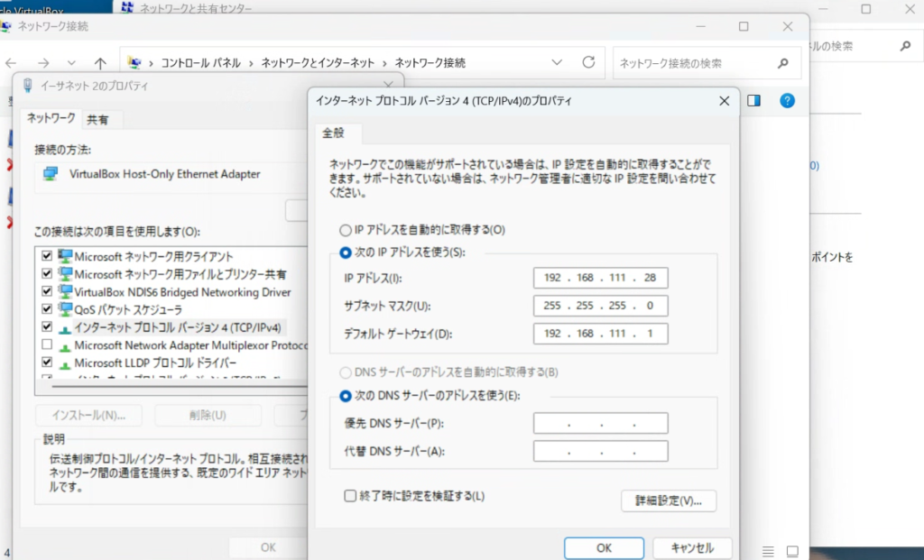Image resolution: width=924 pixels, height=560 pixels.
Task: Click the search magnifier in network connections
Action: click(782, 63)
